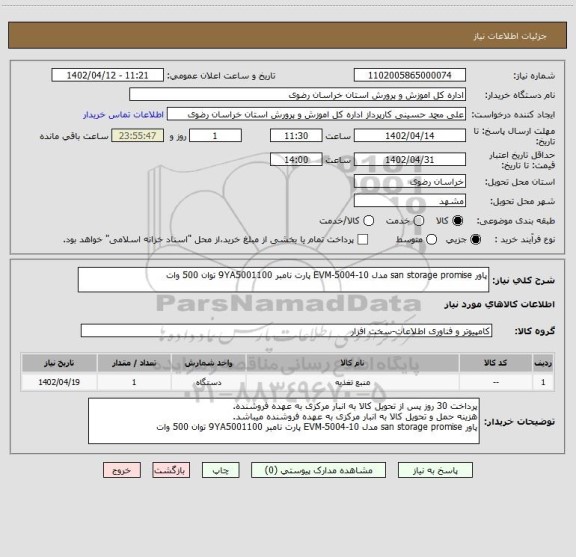Image resolution: width=576 pixels, height=557 pixels.
Task: Click the جزئیات اطلاعات نیاز page title
Action: point(510,36)
